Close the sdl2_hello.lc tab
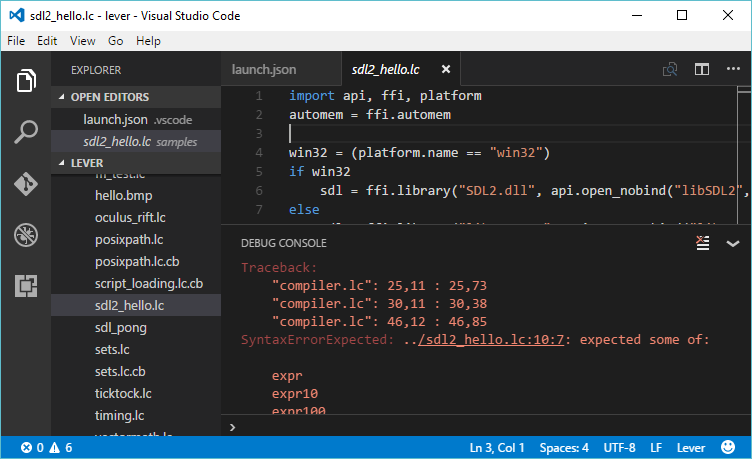The height and width of the screenshot is (459, 752). click(446, 70)
